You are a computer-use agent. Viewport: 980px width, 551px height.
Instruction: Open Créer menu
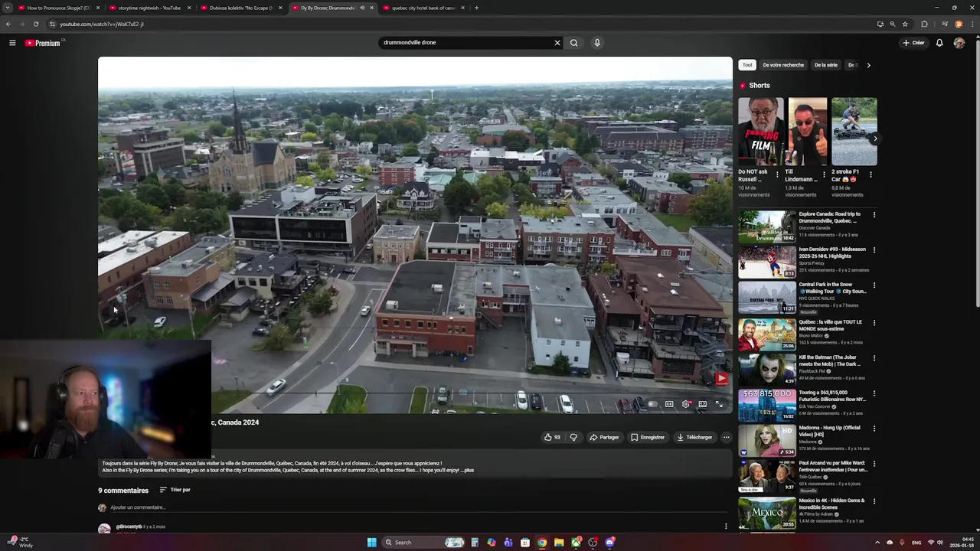[913, 43]
